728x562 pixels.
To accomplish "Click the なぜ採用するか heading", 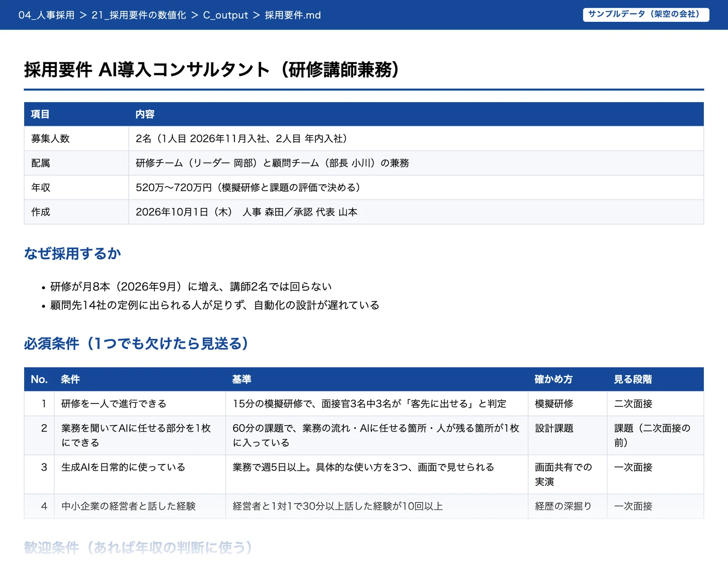I will click(x=72, y=253).
